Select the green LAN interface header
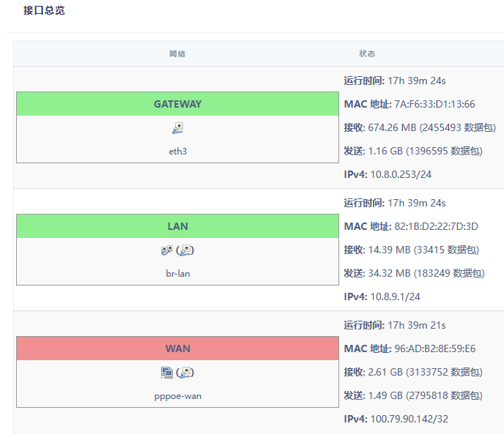The image size is (504, 440). (177, 226)
